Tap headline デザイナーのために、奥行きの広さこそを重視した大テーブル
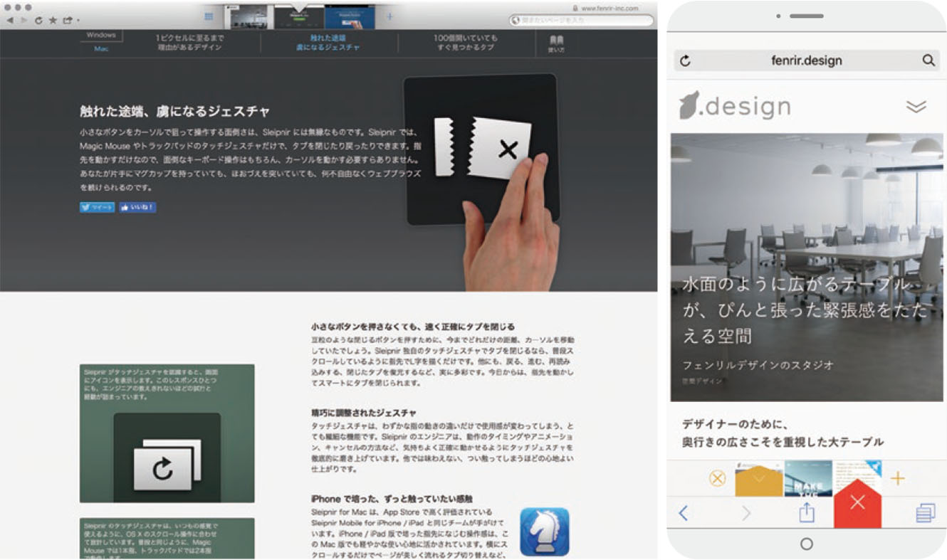 783,433
